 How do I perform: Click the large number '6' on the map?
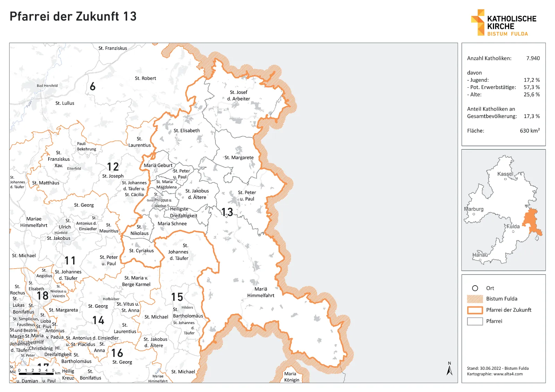point(93,86)
